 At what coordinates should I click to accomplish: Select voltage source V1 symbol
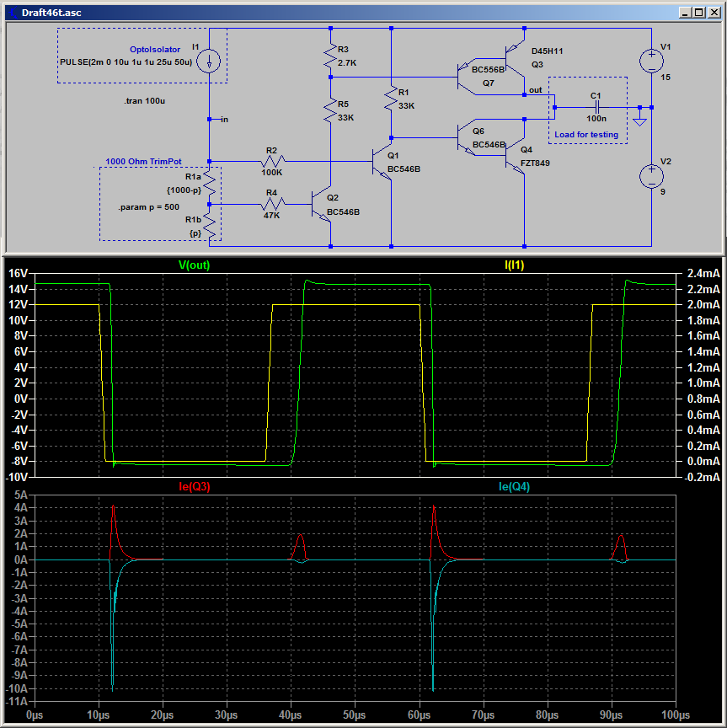click(x=651, y=62)
